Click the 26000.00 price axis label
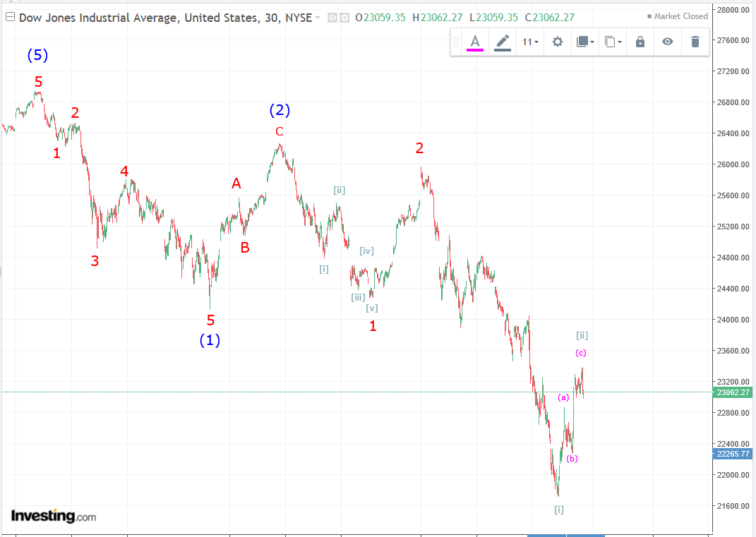Viewport: 756px width, 537px height. pyautogui.click(x=733, y=164)
